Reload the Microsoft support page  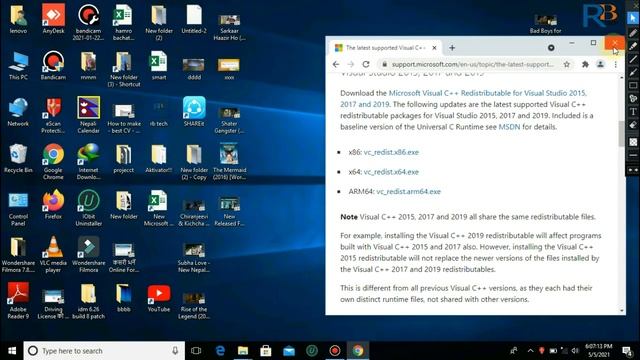(x=366, y=64)
